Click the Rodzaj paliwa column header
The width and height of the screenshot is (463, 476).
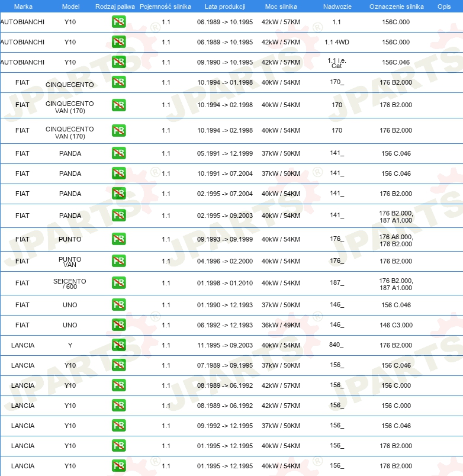coord(115,7)
